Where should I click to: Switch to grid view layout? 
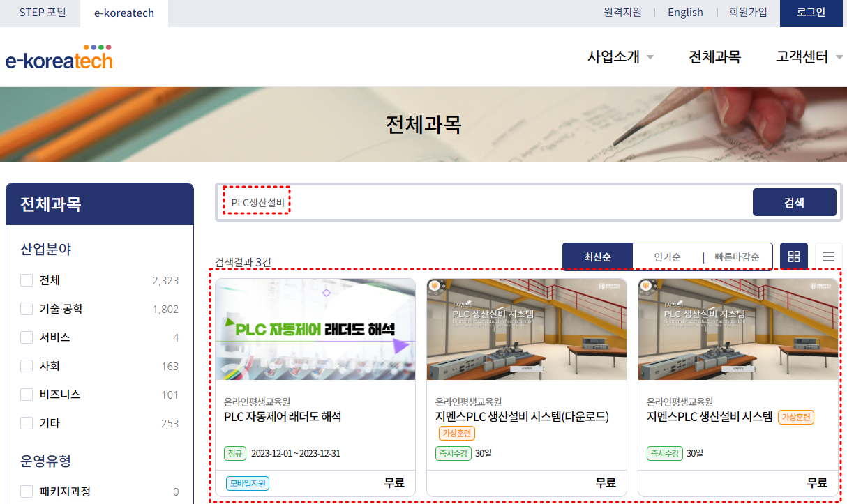pos(794,256)
